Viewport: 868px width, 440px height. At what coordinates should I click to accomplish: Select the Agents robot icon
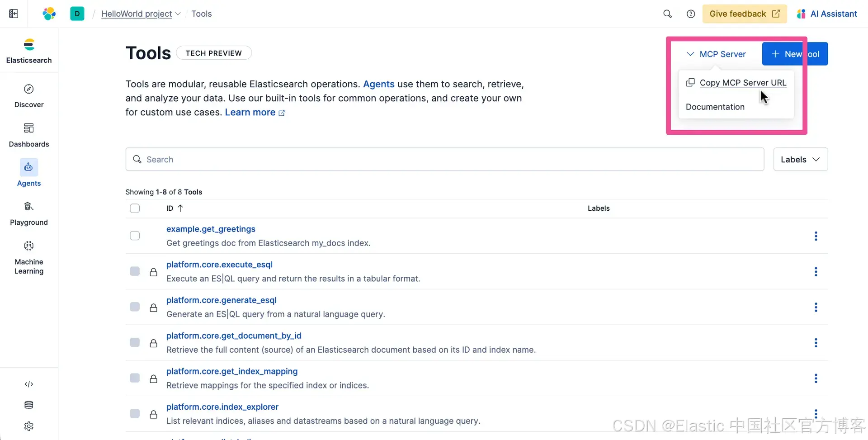click(x=29, y=167)
